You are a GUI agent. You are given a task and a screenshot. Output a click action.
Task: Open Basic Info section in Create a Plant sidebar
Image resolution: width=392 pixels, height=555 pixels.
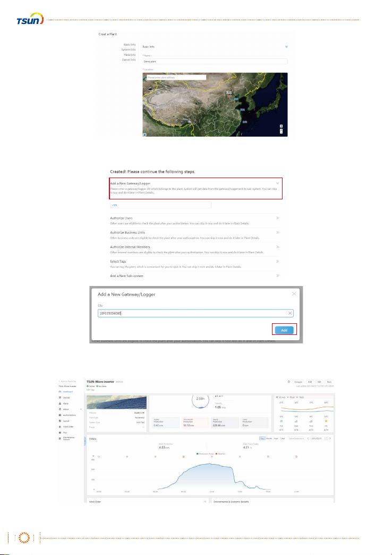coord(129,45)
